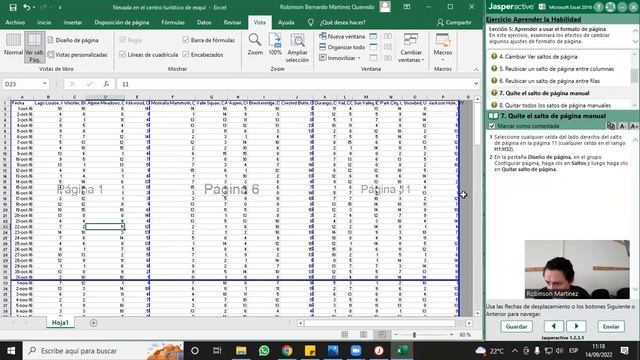This screenshot has height=360, width=640.
Task: Select Page Break Preview in status bar
Action: click(382, 335)
